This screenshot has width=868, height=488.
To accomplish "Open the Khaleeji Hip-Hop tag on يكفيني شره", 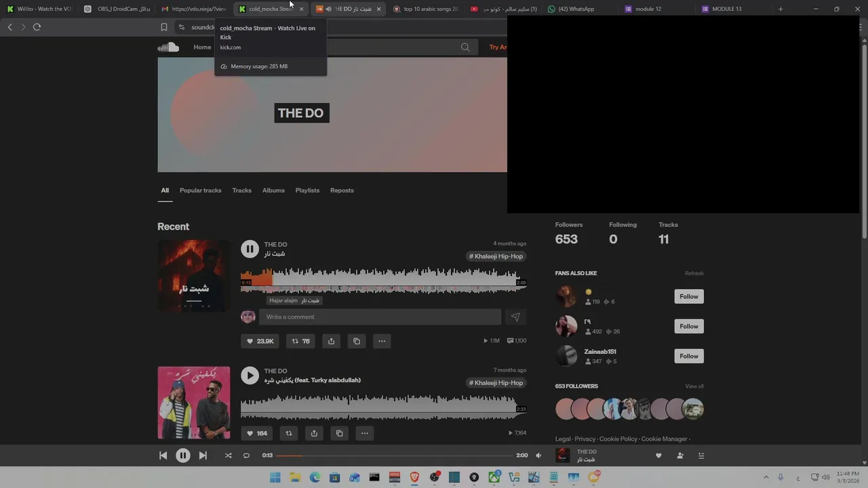I will [x=496, y=383].
